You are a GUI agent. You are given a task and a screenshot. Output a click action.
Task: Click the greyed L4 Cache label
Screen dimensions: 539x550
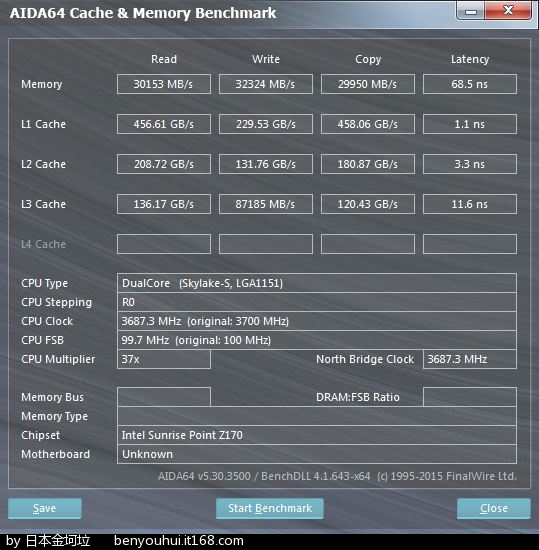pos(43,244)
